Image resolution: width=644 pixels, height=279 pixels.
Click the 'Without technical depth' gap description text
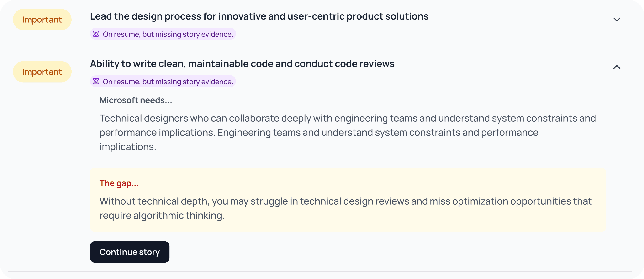pyautogui.click(x=345, y=201)
